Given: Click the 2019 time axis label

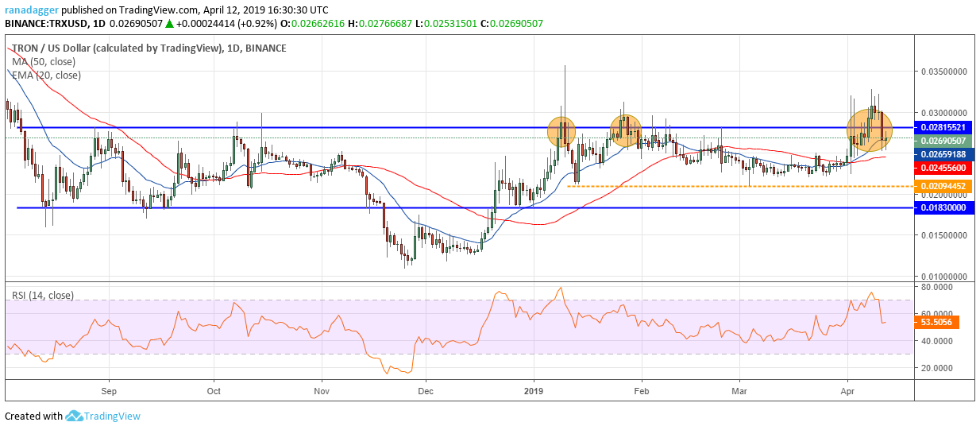Looking at the screenshot, I should click(x=534, y=391).
